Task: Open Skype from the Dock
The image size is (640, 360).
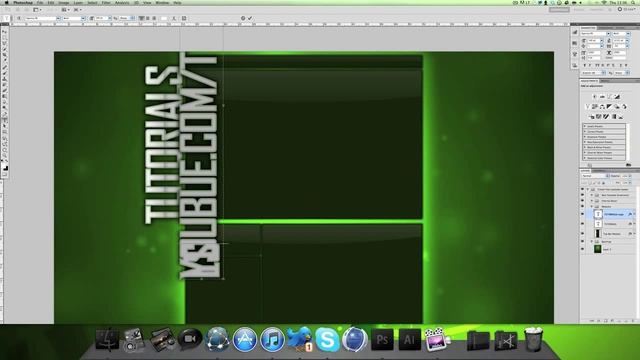Action: tap(327, 340)
